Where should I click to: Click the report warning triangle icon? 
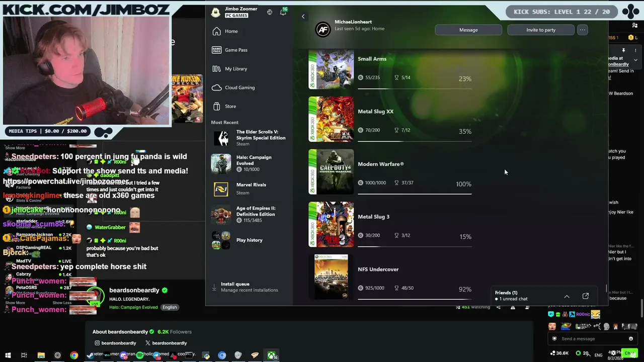(513, 307)
